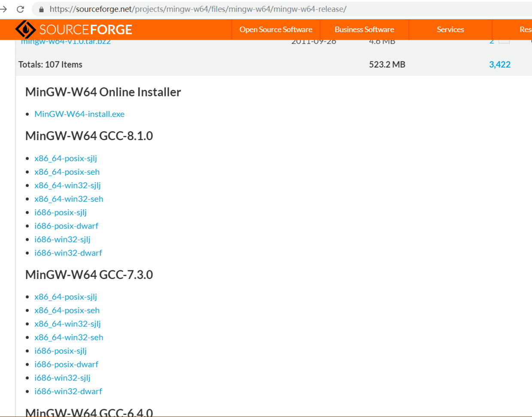Click GCC-8.1.0 i686-win32-dwarf link
This screenshot has width=532, height=417.
[68, 253]
